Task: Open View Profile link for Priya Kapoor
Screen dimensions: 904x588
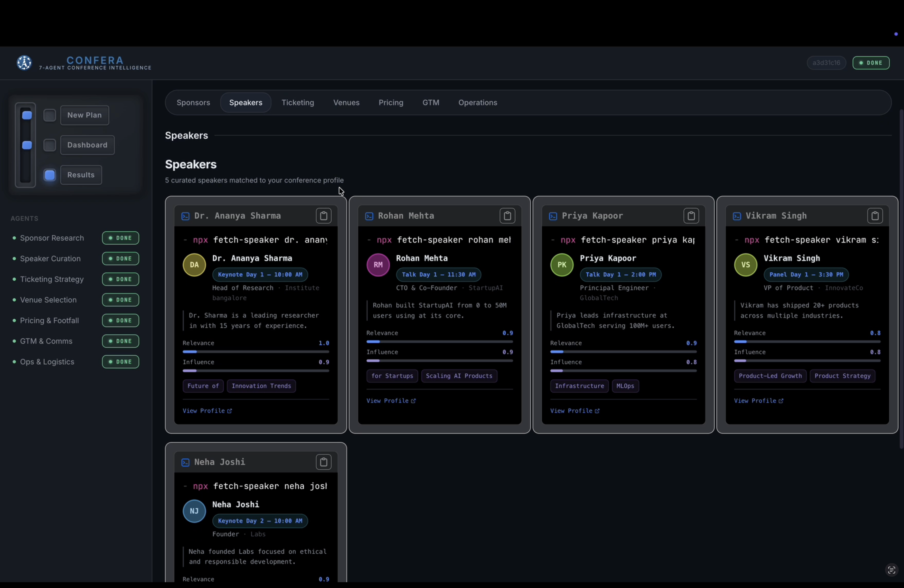Action: tap(575, 411)
